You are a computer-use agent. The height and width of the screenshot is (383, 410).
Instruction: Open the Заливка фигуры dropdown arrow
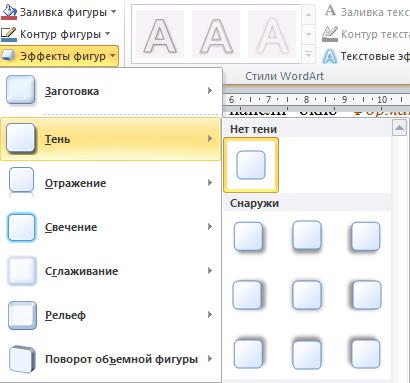click(114, 12)
